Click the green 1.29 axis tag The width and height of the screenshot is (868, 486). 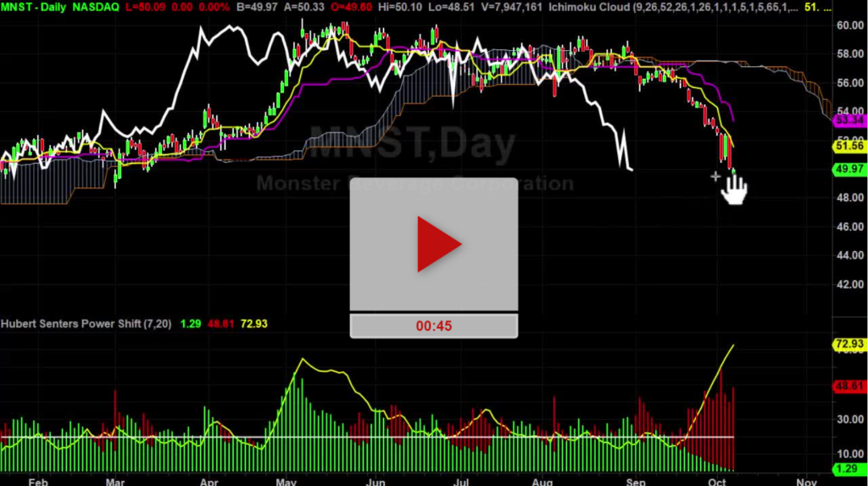point(848,466)
